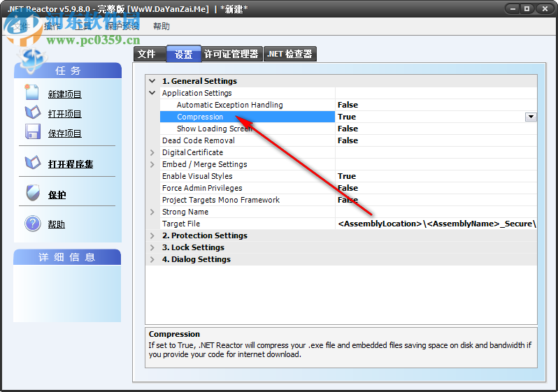Click the 打开程序集 link
The width and height of the screenshot is (558, 392).
pos(71,164)
